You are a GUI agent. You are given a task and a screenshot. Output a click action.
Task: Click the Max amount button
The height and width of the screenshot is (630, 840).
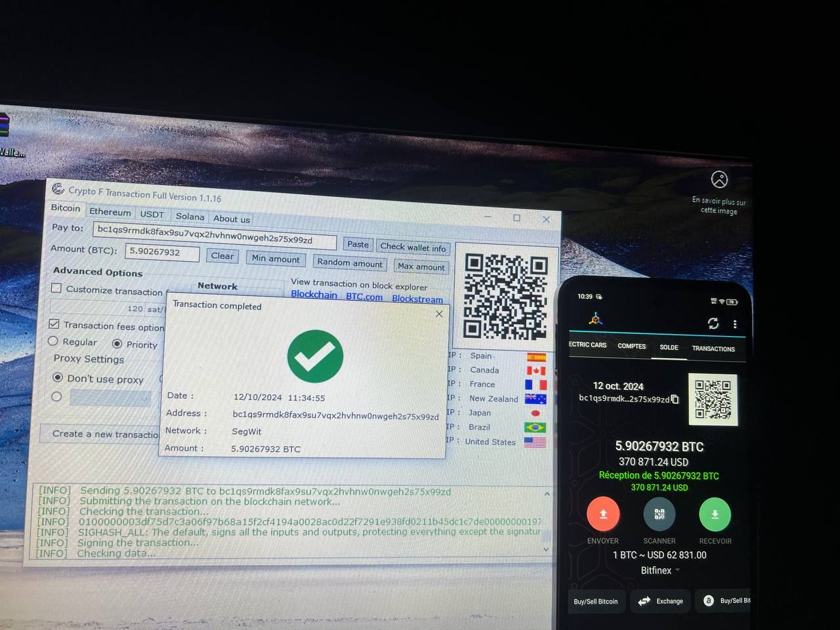click(421, 266)
